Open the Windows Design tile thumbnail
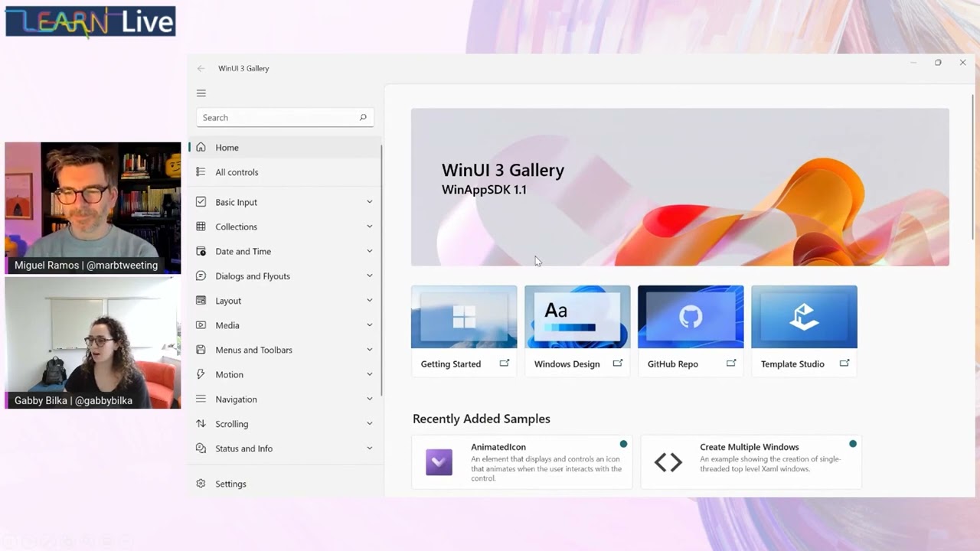980x551 pixels. [577, 317]
